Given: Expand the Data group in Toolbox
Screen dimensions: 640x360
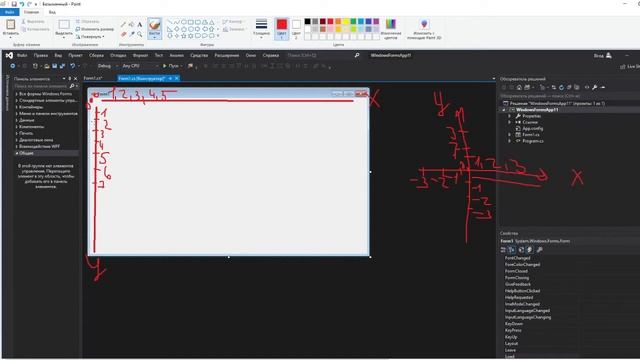Looking at the screenshot, I should pos(17,120).
